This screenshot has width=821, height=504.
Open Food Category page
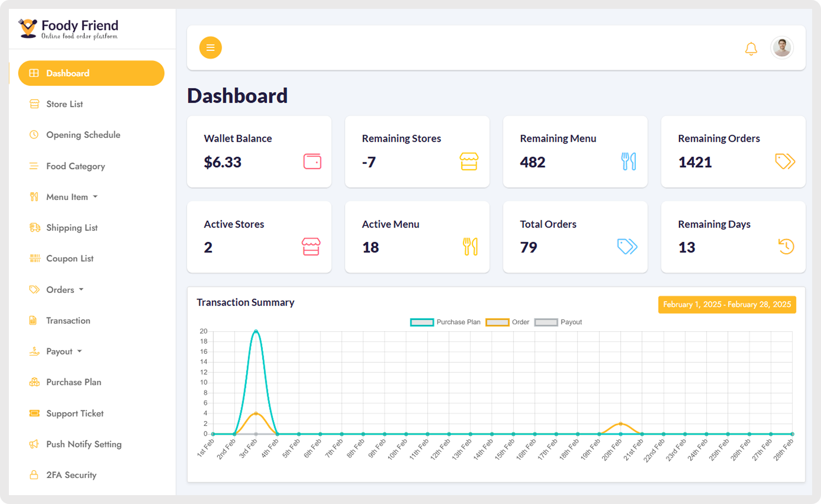coord(75,166)
